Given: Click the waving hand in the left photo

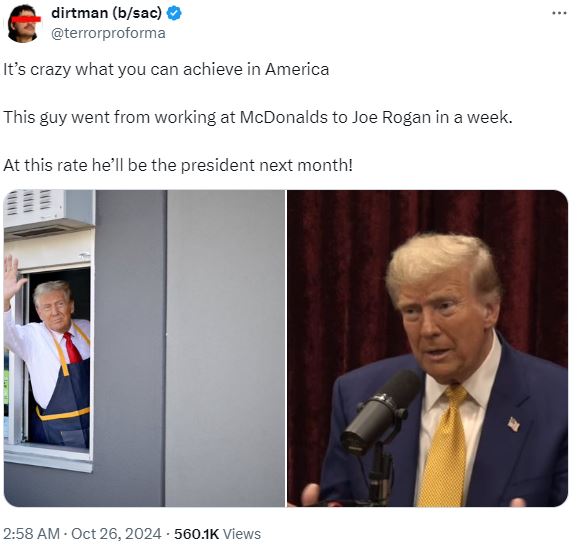Looking at the screenshot, I should coord(13,277).
